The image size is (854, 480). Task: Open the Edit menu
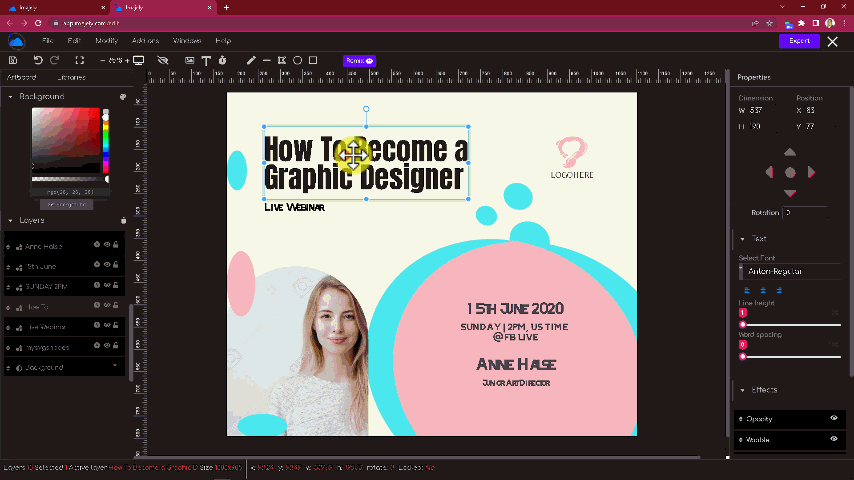point(74,41)
